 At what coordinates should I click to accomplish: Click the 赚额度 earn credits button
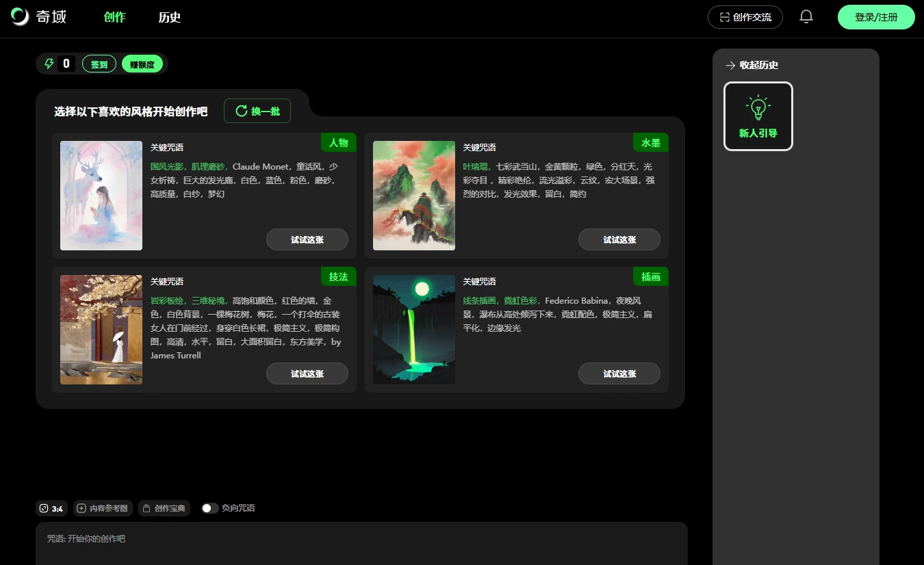click(x=142, y=64)
